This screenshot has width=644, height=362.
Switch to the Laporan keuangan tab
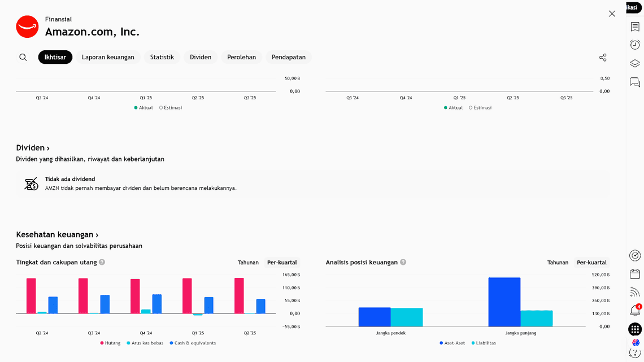(108, 57)
